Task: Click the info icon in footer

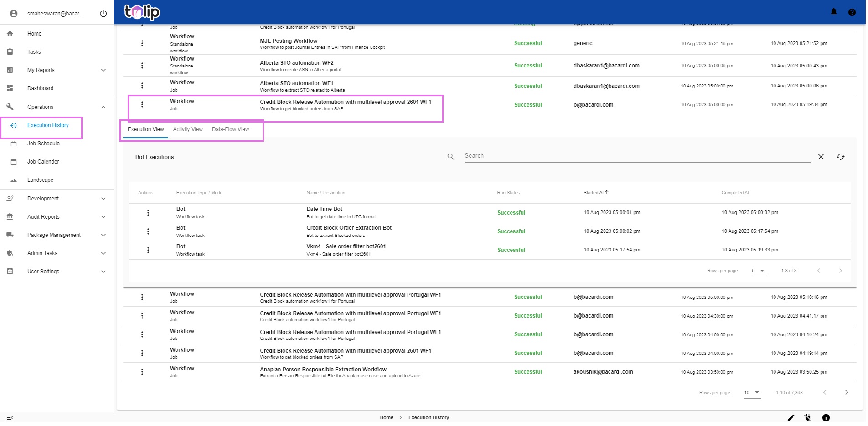Action: point(826,418)
